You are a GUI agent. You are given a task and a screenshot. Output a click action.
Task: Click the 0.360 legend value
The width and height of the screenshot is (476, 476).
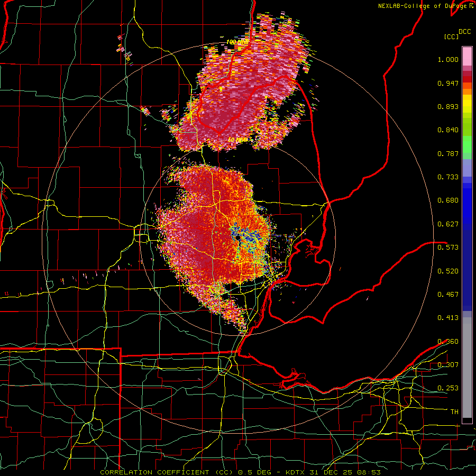(448, 342)
